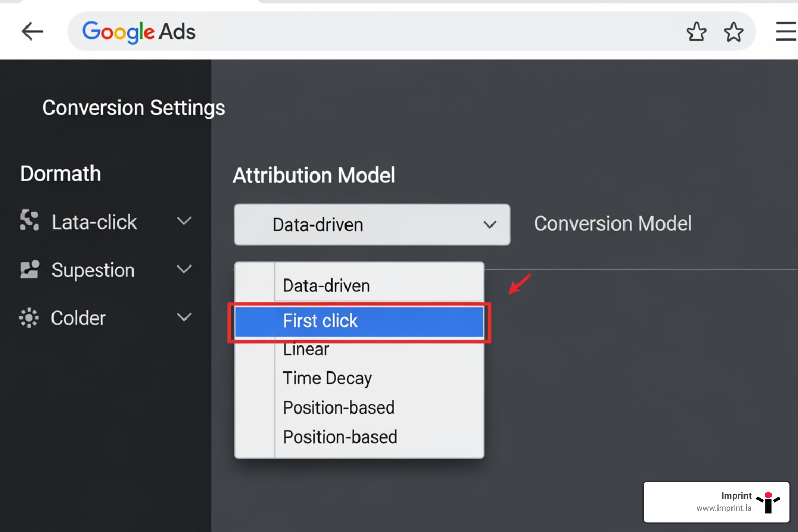Open the www.imprint.la link
The image size is (798, 532).
click(x=724, y=508)
